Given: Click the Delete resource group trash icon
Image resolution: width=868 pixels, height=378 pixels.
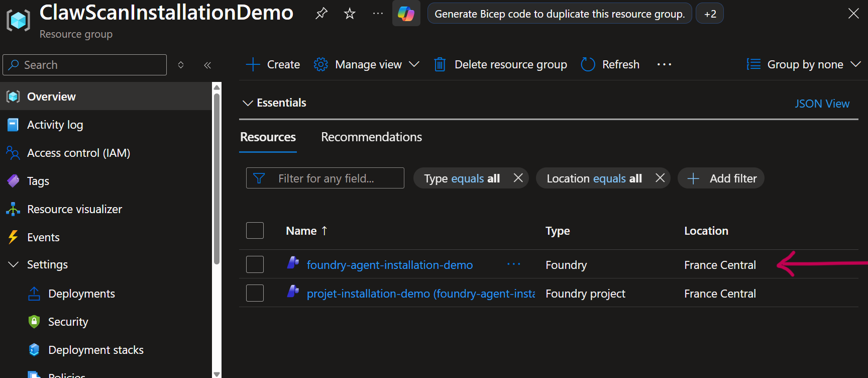Looking at the screenshot, I should 440,64.
